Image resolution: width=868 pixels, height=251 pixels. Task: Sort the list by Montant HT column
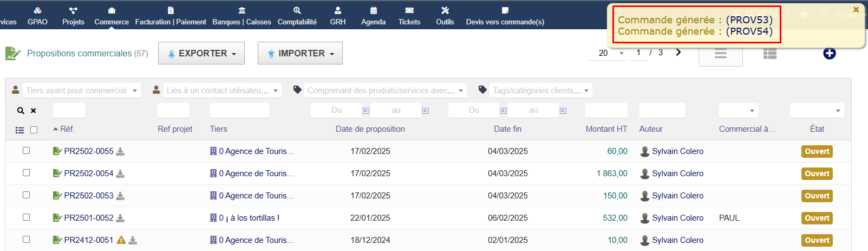pyautogui.click(x=606, y=129)
